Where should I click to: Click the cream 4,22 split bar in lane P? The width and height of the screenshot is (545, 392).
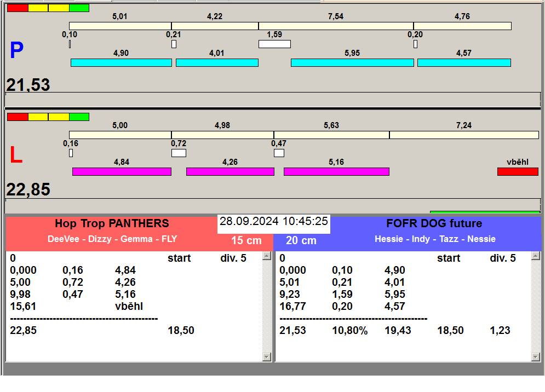click(215, 26)
